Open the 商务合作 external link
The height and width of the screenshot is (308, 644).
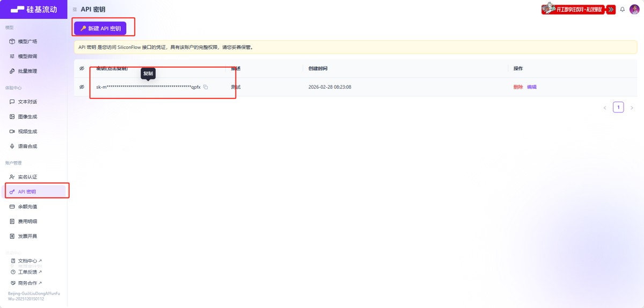[27, 283]
